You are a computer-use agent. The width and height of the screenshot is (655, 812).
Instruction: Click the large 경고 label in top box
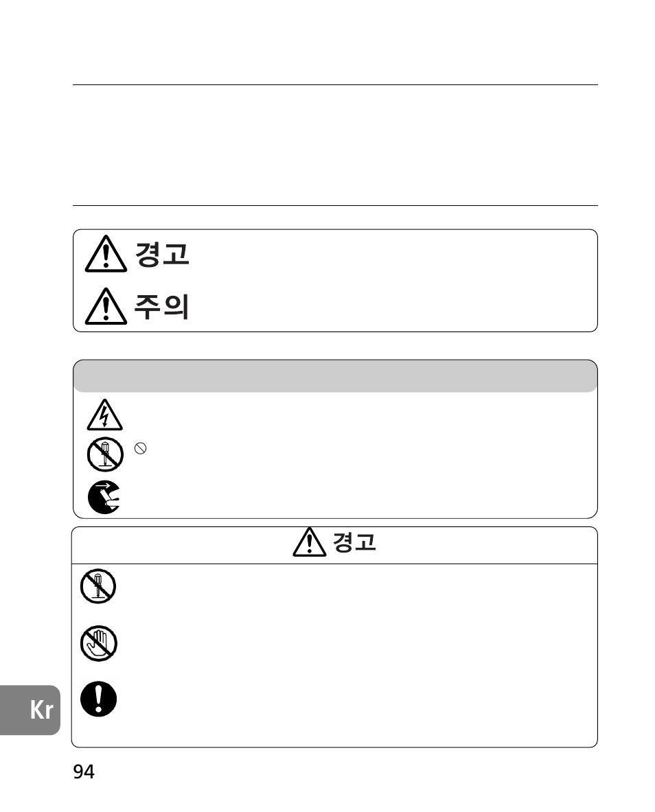[x=162, y=255]
